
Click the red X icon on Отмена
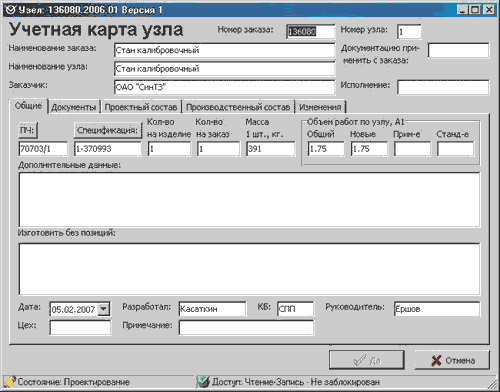tap(436, 360)
